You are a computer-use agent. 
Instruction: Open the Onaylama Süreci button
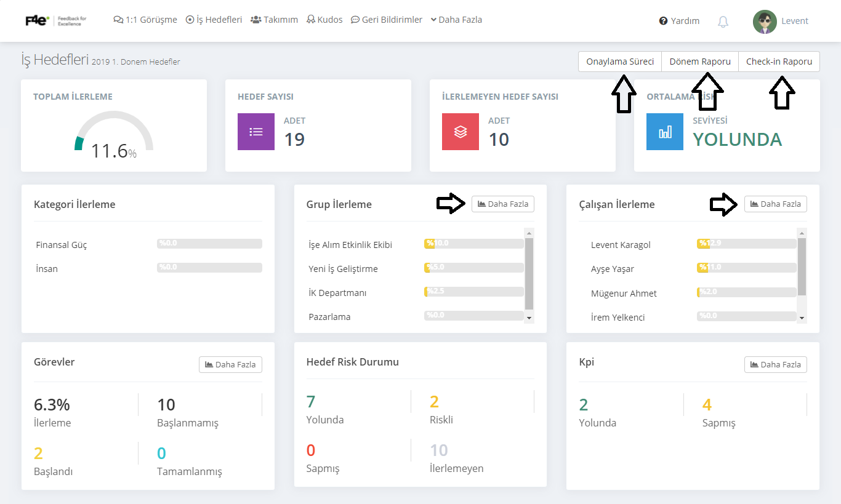[x=620, y=62]
